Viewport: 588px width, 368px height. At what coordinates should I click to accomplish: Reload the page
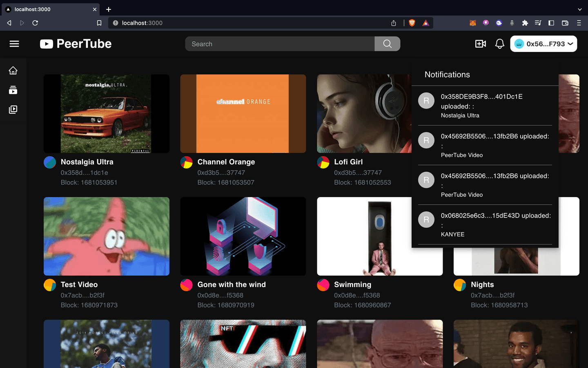click(x=35, y=23)
